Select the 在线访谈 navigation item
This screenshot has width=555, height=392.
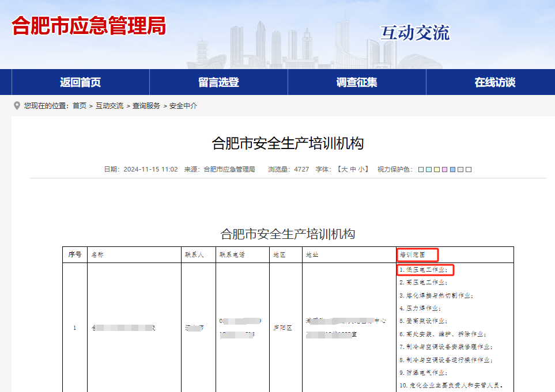coord(494,82)
